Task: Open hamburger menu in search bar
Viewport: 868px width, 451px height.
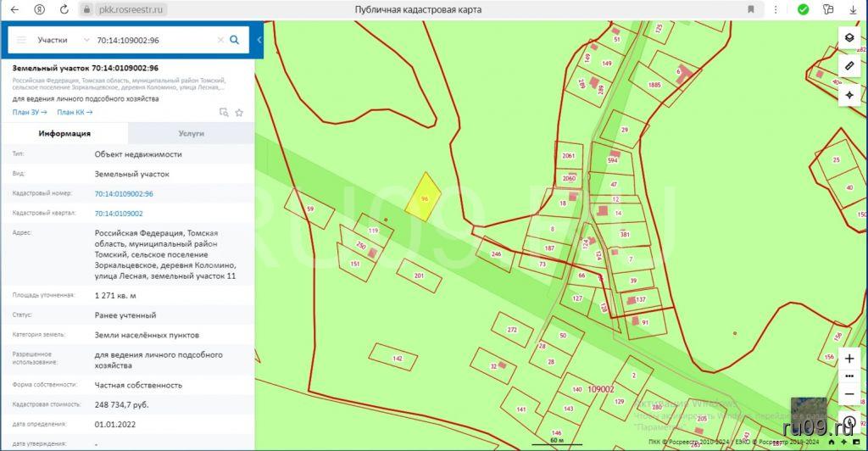Action: (21, 40)
